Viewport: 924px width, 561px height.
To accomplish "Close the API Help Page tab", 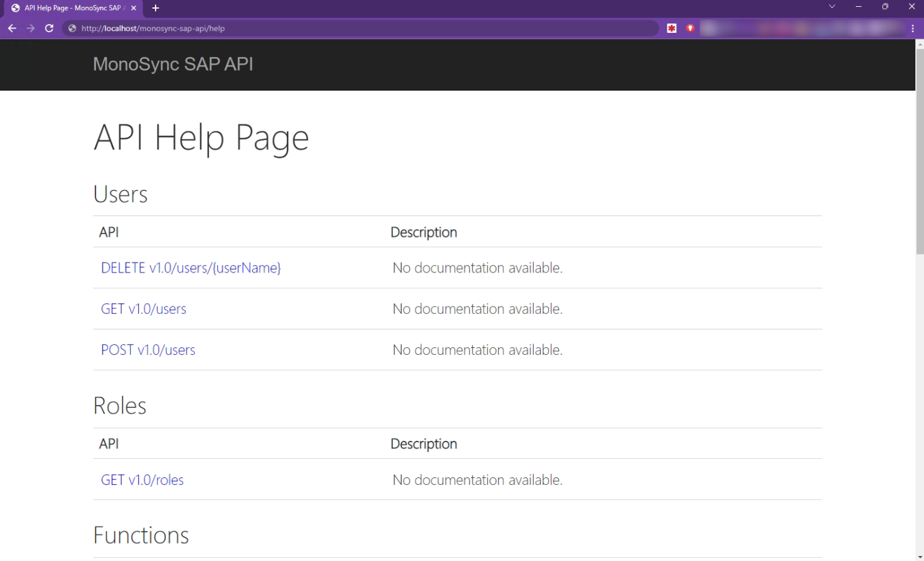I will point(133,8).
